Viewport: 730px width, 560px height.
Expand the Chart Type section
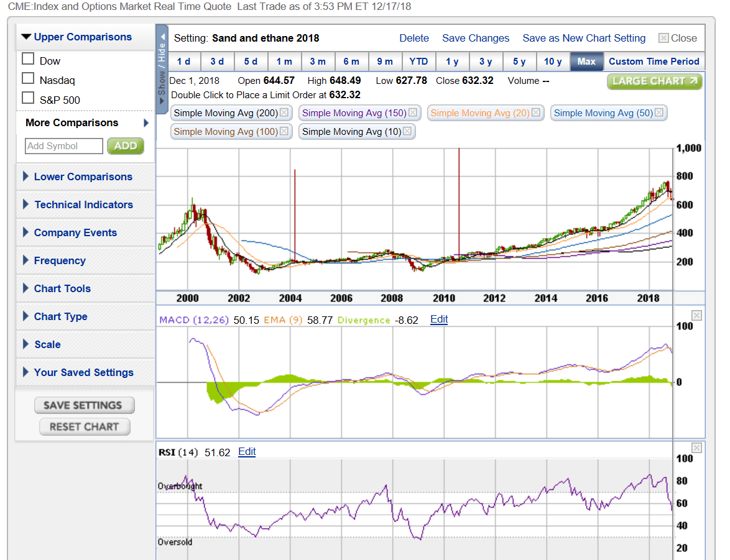pyautogui.click(x=55, y=316)
